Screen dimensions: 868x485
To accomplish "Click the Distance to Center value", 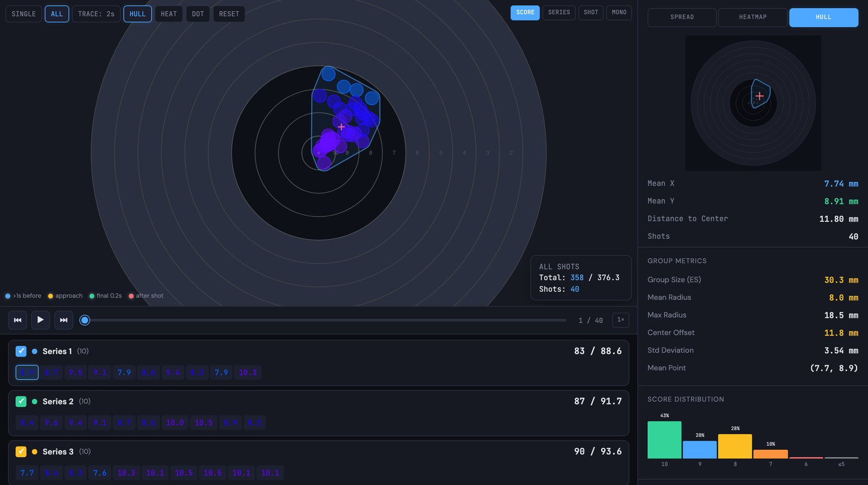I will (839, 219).
